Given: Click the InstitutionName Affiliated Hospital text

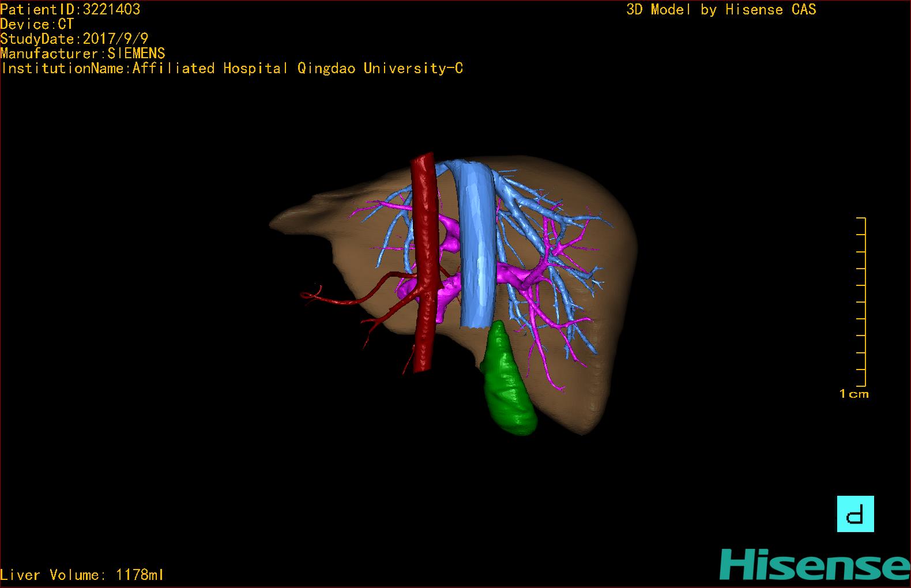Looking at the screenshot, I should click(x=232, y=68).
